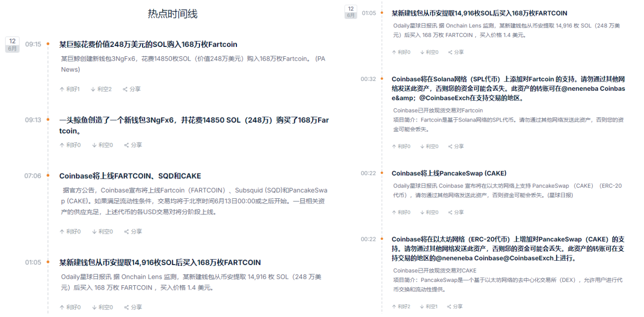Click 利空1 under the 以太坊网络（ERC-20代币）story
The image size is (644, 317).
coord(429,307)
